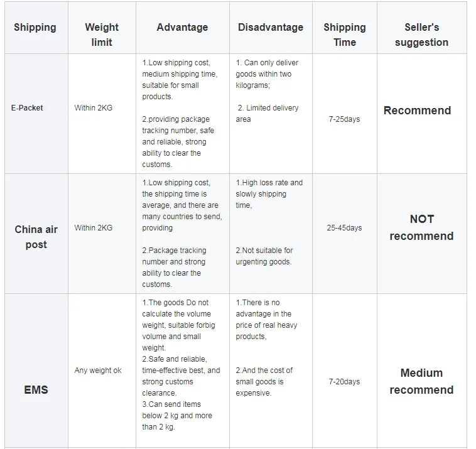Click the "E-Packet" shipping method cell
This screenshot has width=476, height=449.
point(27,108)
